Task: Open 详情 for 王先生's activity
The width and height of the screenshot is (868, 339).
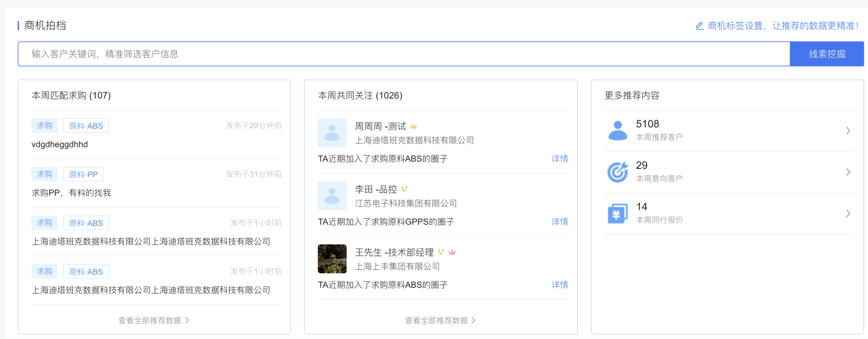Action: pos(559,285)
